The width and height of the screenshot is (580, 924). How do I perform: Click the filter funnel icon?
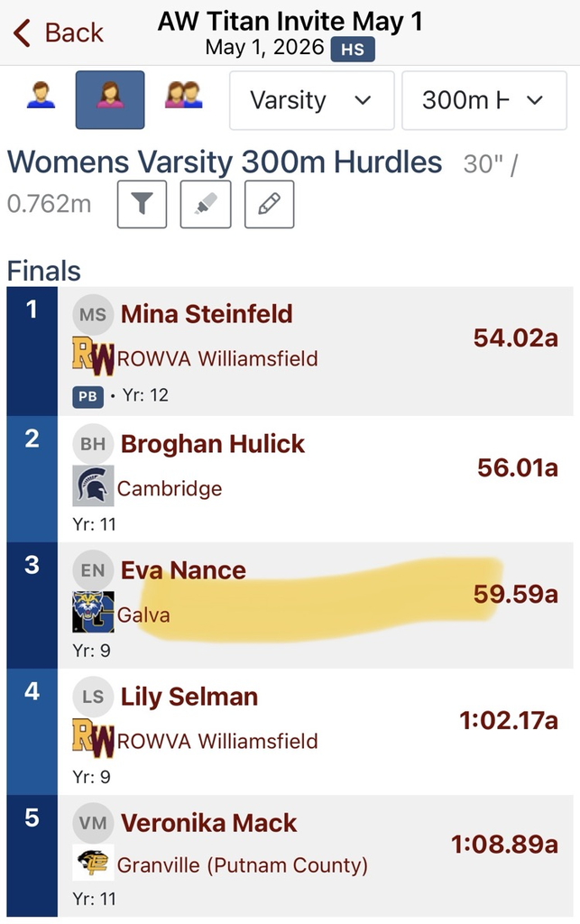pos(142,204)
